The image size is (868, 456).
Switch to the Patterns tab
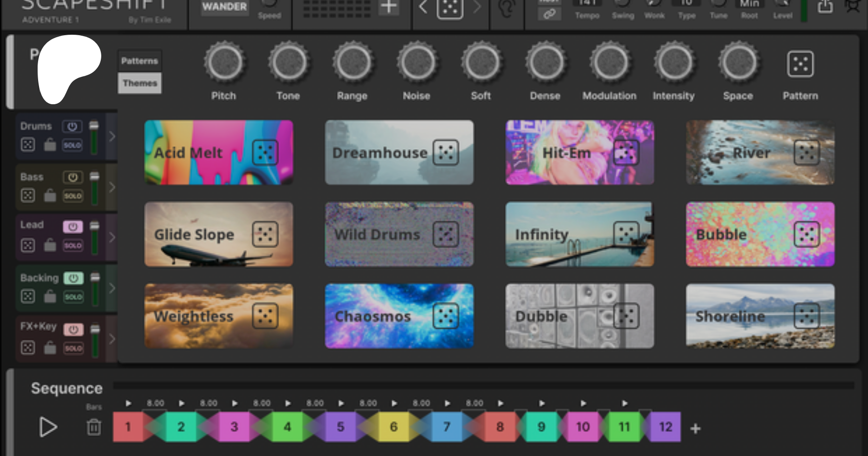pyautogui.click(x=139, y=61)
